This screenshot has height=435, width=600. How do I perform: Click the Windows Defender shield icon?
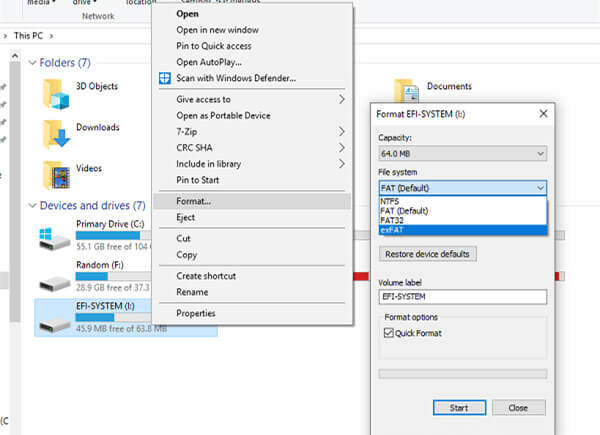tap(165, 78)
